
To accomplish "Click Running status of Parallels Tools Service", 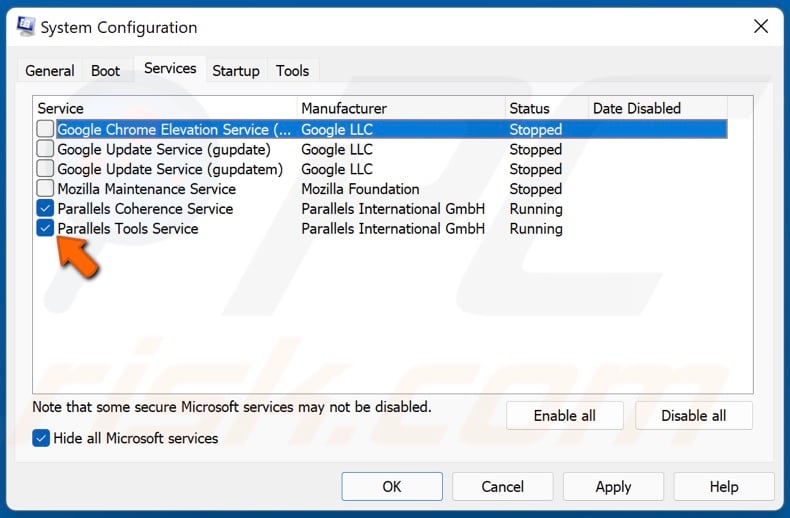I will (x=536, y=228).
